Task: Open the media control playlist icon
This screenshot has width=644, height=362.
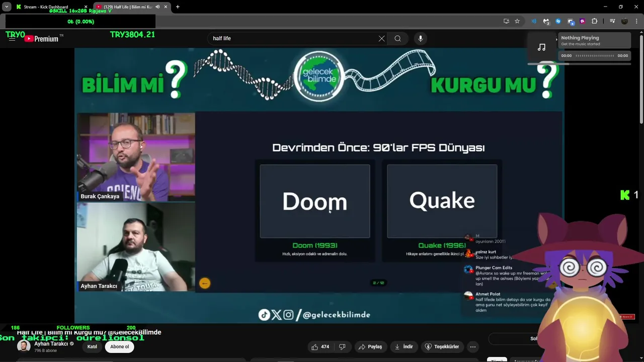Action: [612, 21]
